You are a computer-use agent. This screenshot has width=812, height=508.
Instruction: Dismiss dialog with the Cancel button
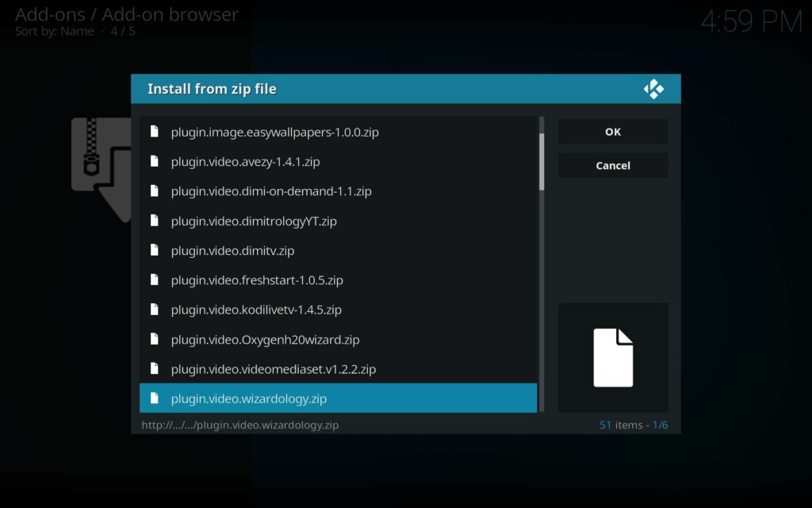click(x=613, y=165)
